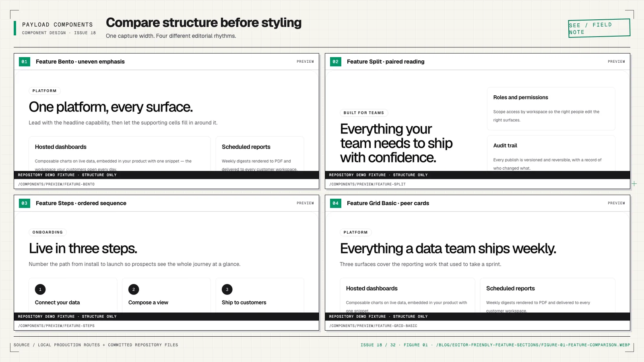Screen dimensions: 644x362
Task: Open Scheduled reports card in Feature Grid Basic
Action: click(x=547, y=295)
